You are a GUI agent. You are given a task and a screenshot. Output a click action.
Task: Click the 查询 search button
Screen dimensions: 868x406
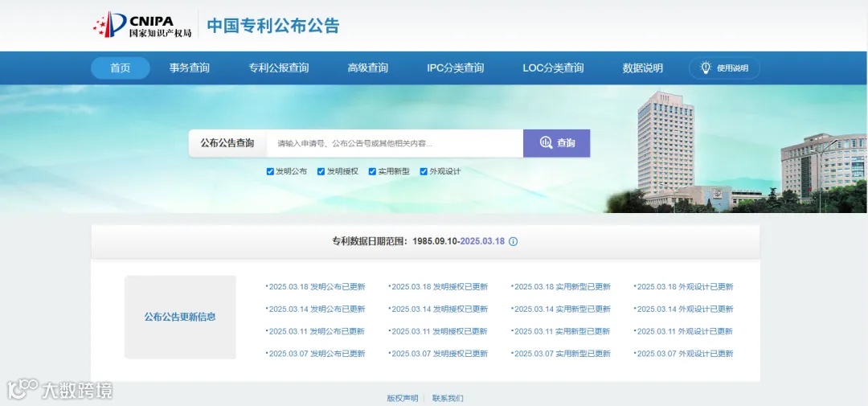click(556, 143)
